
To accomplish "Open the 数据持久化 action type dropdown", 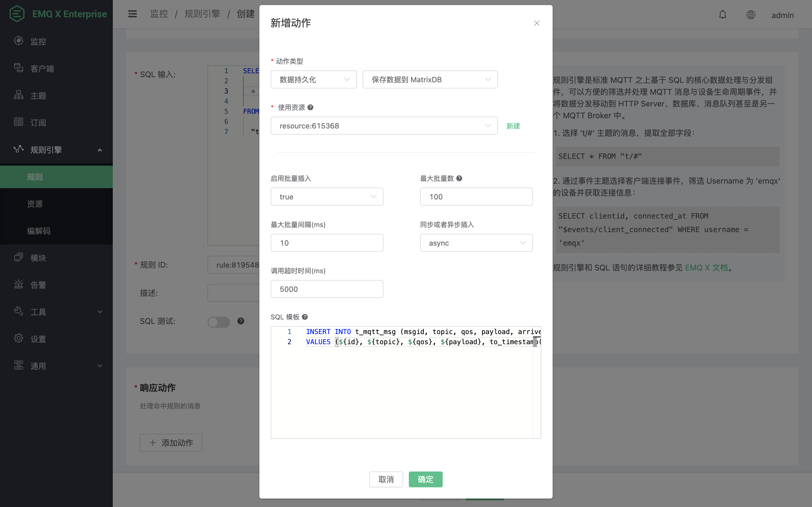I will coord(314,79).
